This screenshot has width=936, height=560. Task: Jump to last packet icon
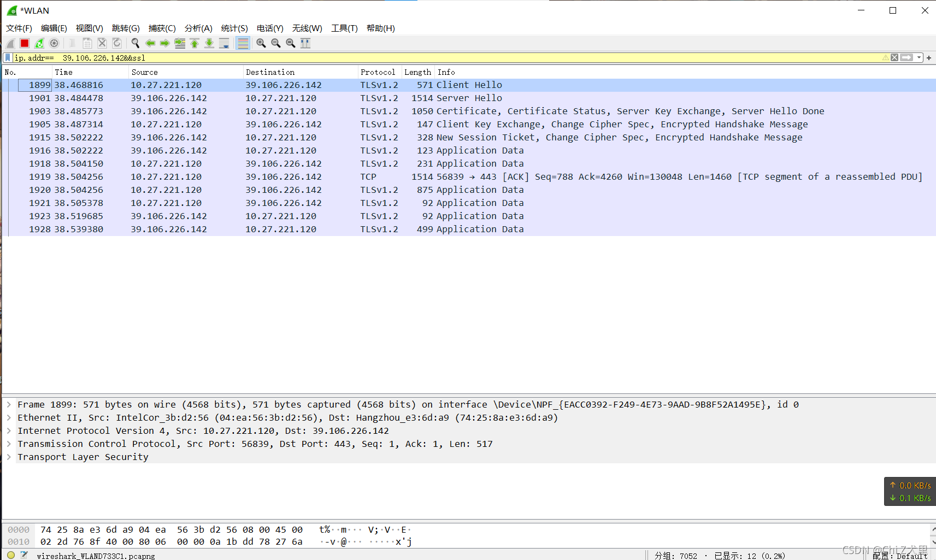[209, 43]
